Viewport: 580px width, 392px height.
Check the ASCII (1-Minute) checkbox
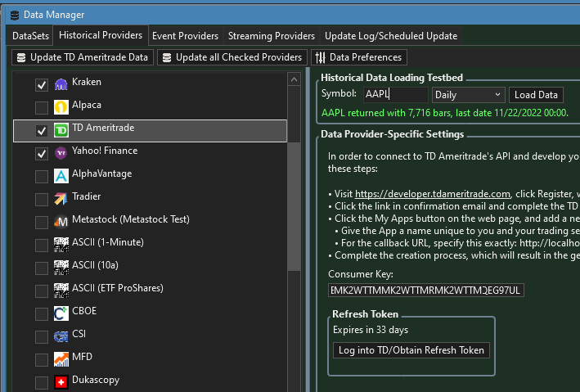[41, 246]
